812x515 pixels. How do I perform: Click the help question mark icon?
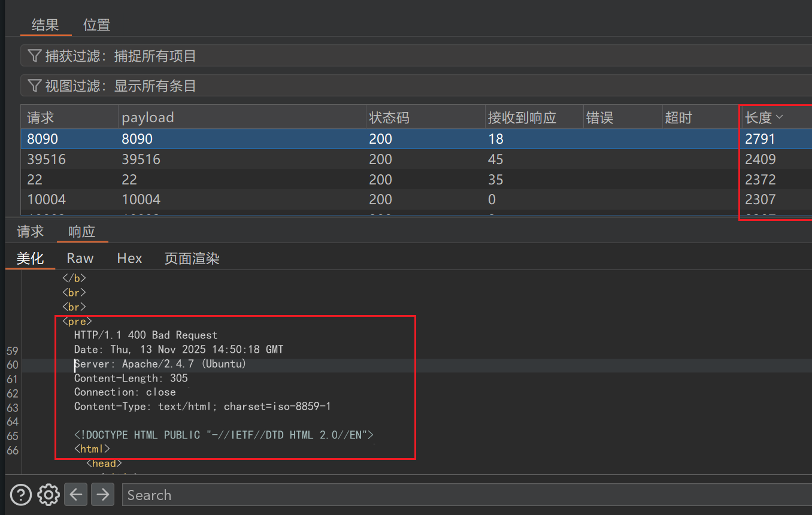pyautogui.click(x=21, y=495)
